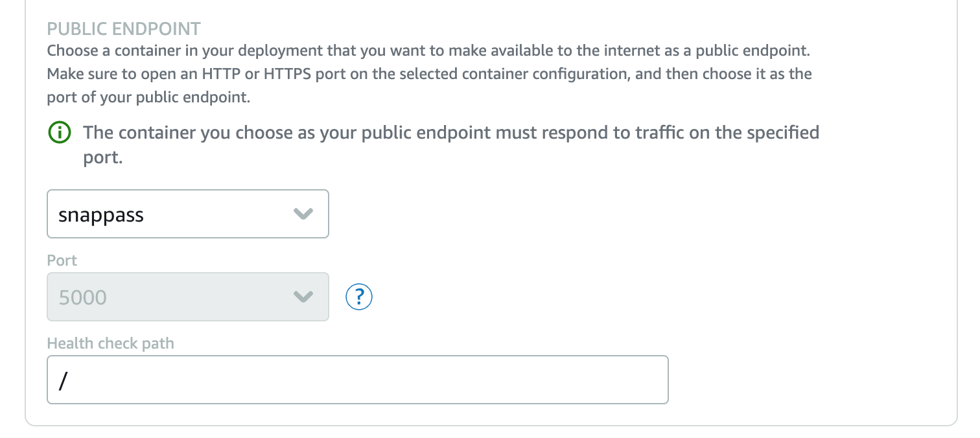Click the '/' value in health check field

pyautogui.click(x=63, y=381)
